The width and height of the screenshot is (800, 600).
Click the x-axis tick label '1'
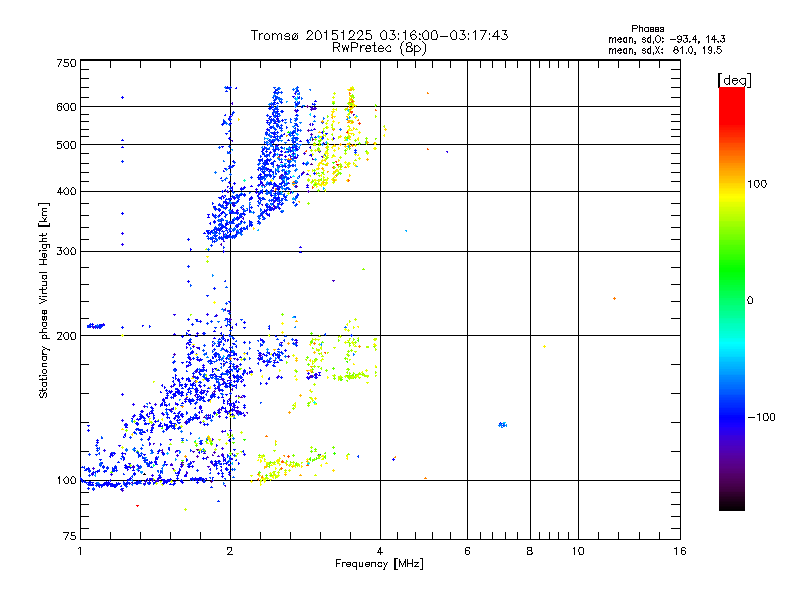(80, 551)
